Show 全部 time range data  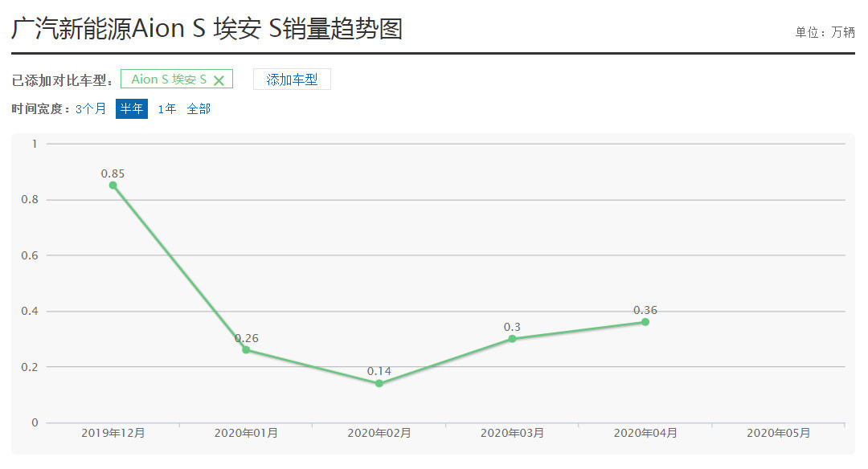coord(199,108)
